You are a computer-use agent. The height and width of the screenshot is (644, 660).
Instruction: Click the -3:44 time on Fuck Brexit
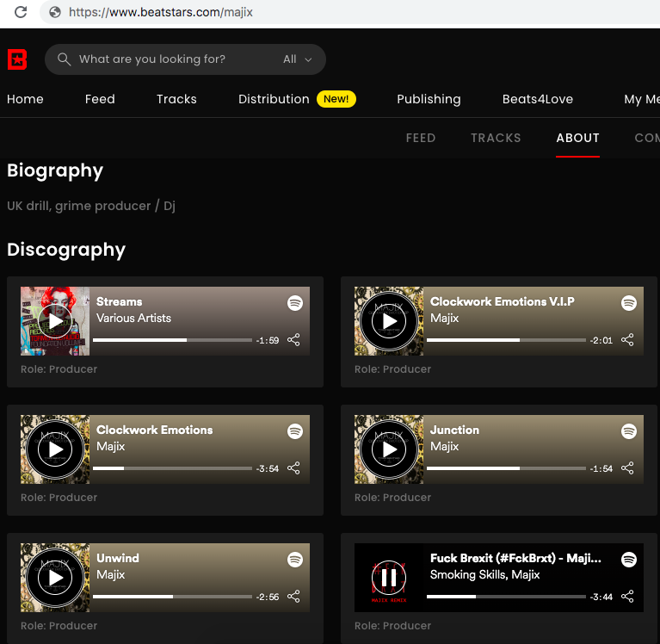coord(601,597)
